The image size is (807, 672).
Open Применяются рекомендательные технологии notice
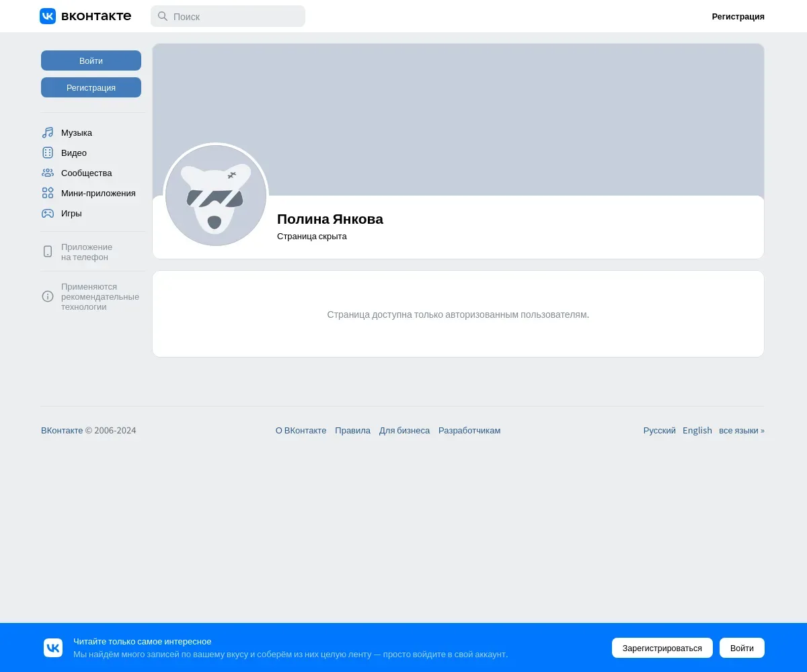pyautogui.click(x=100, y=297)
